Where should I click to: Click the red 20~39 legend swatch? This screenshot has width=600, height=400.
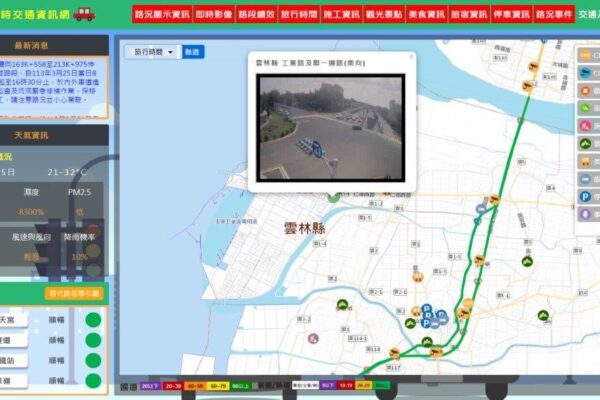[x=173, y=386]
